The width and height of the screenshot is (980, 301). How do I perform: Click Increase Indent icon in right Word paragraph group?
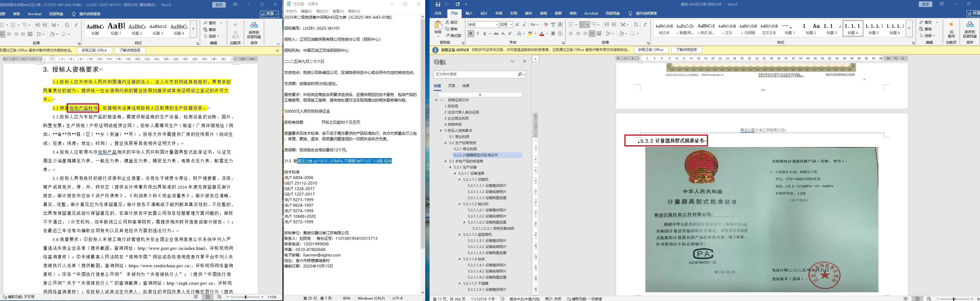pos(614,24)
